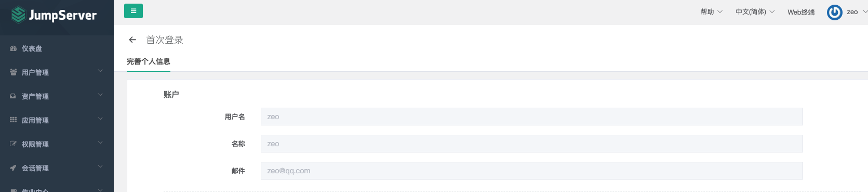Click the 会话管理 rocket icon
The width and height of the screenshot is (868, 192).
click(13, 168)
